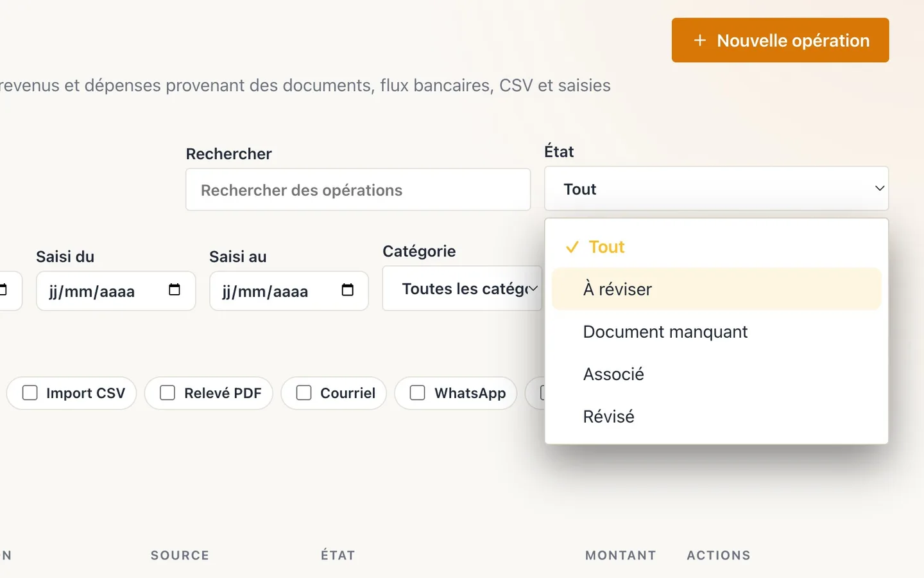
Task: Toggle the Relevé PDF checkbox
Action: pyautogui.click(x=167, y=392)
